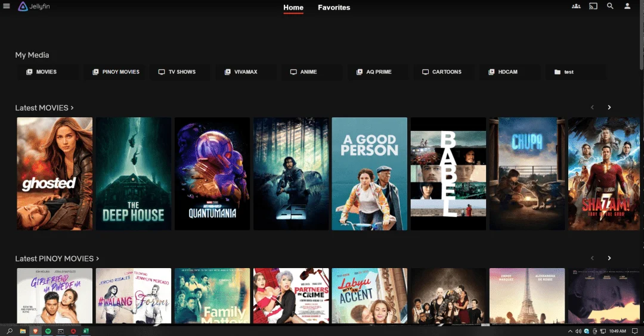Screen dimensions: 644x336
Task: Open the Eiffel Tower pinoy movie poster
Action: (527, 296)
